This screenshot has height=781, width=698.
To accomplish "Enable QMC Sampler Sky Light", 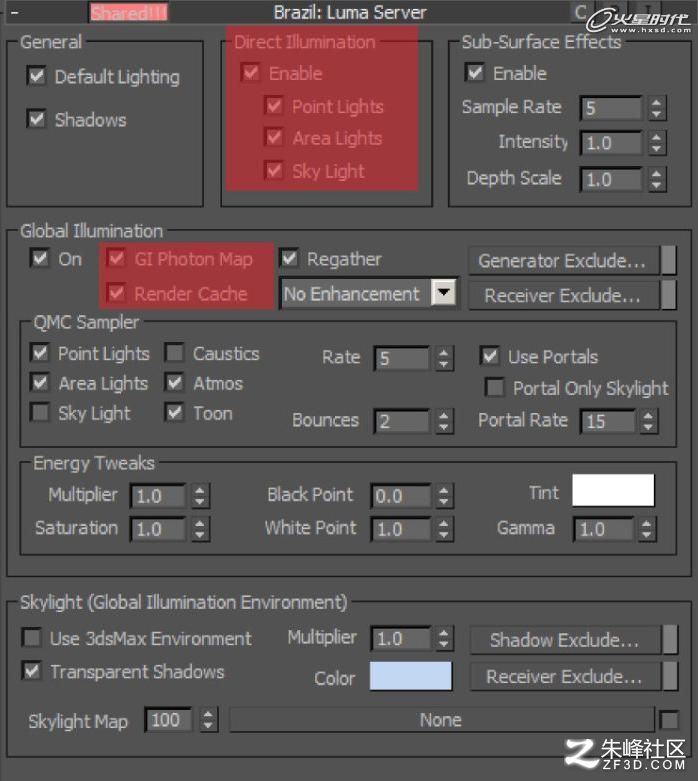I will tap(39, 413).
